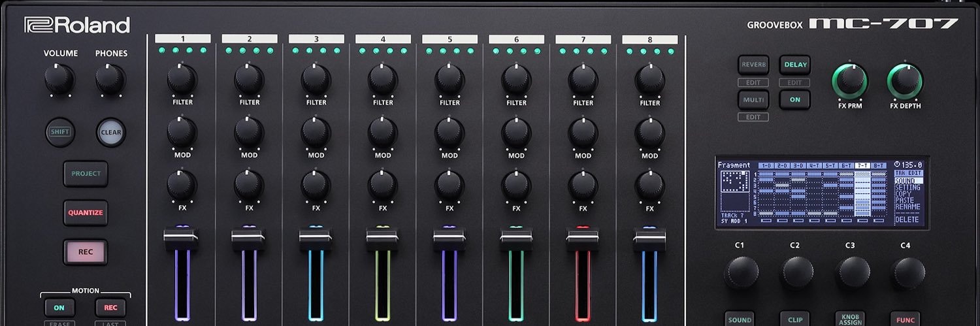Toggle the DELAY effect button
Screen dimensions: 980x326
[x=795, y=65]
